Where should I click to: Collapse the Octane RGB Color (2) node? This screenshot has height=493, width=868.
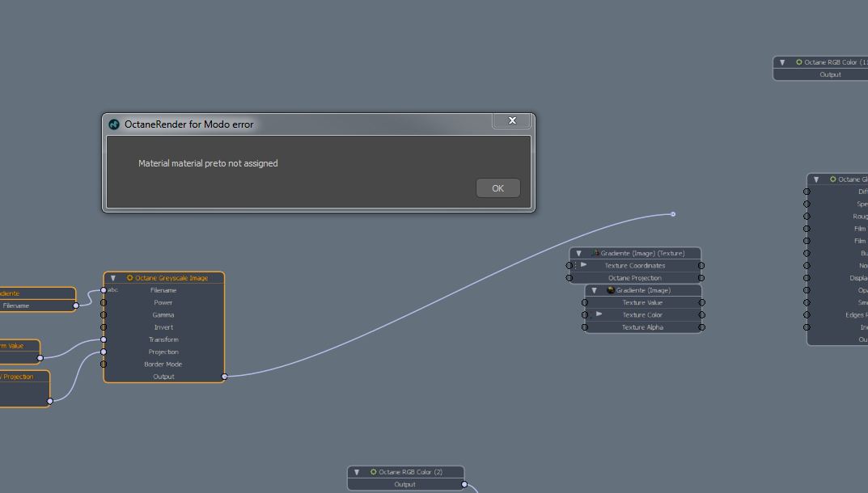point(357,473)
